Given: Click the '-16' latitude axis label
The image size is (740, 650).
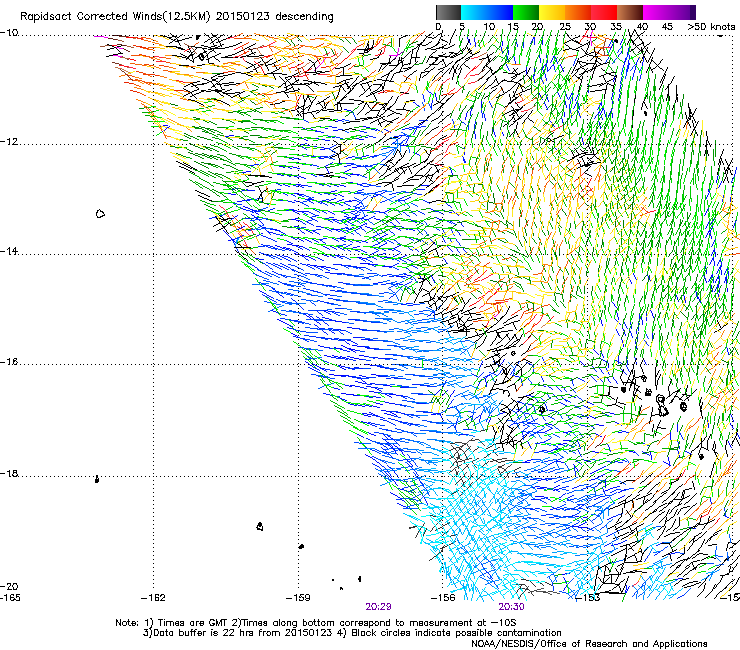Looking at the screenshot, I should pyautogui.click(x=9, y=362).
